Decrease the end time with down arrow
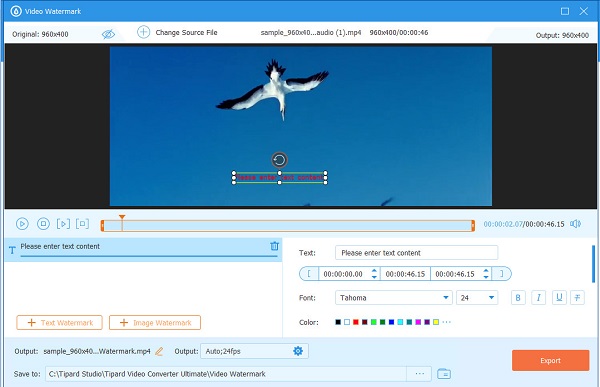Screen dimensions: 600x387 coord(486,277)
